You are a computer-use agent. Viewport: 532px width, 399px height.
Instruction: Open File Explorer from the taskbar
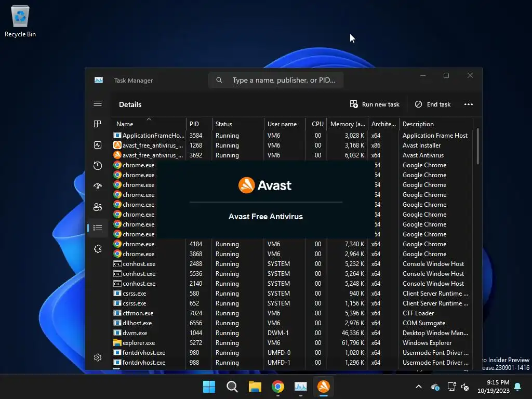[x=255, y=387]
